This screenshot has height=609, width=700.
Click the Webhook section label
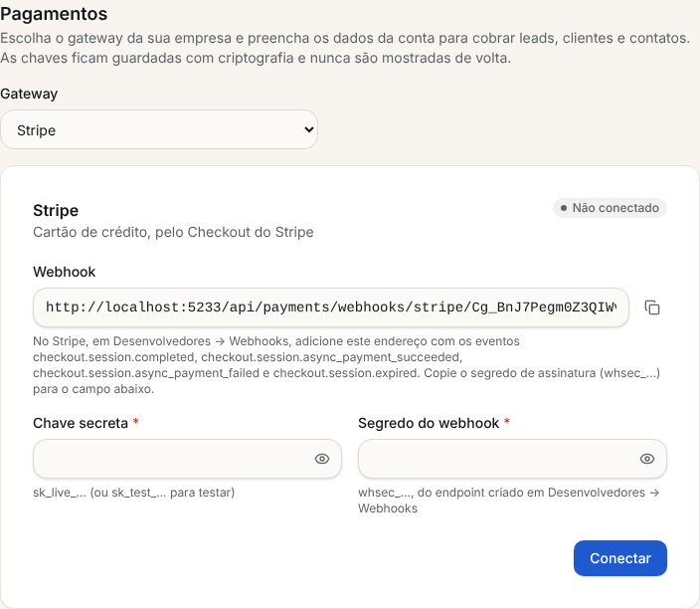pyautogui.click(x=65, y=272)
